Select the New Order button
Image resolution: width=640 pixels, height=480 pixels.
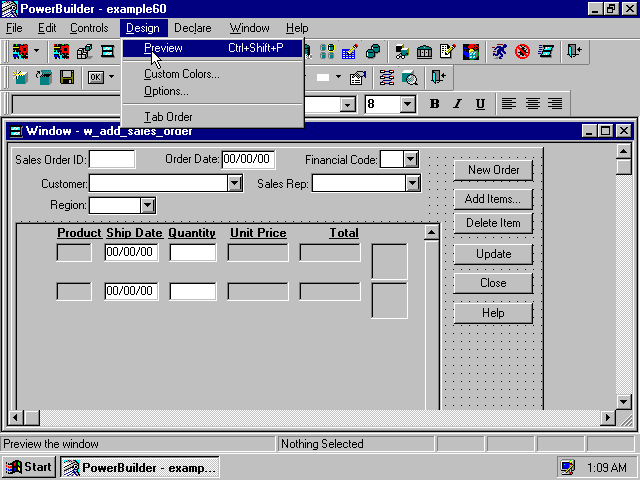493,170
